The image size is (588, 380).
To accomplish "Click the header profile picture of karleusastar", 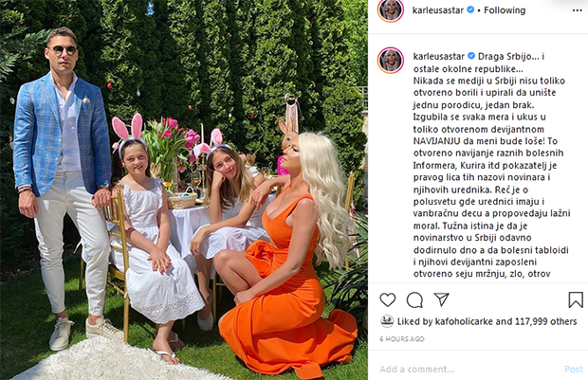I will tap(391, 9).
